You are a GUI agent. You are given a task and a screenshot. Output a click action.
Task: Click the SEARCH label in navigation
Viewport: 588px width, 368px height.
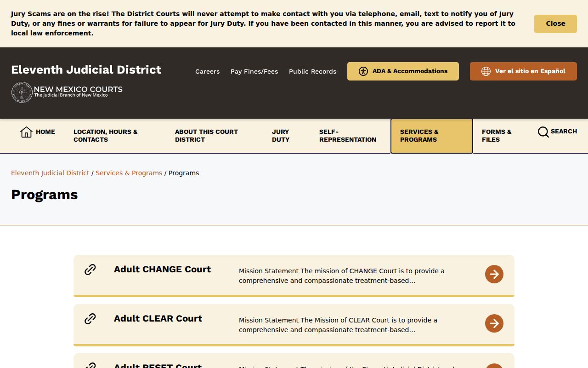(x=564, y=132)
